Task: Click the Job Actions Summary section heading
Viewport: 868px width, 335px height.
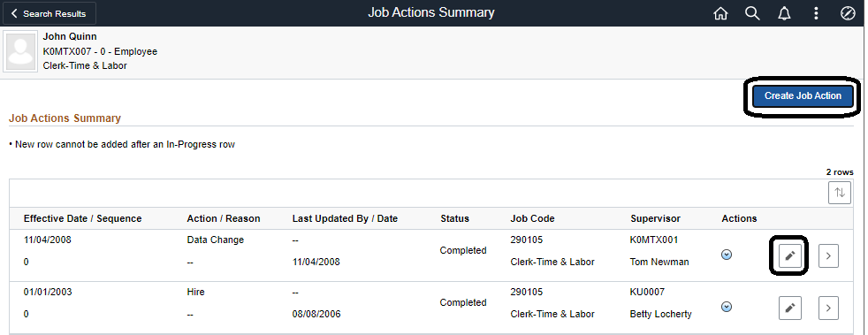Action: tap(65, 118)
